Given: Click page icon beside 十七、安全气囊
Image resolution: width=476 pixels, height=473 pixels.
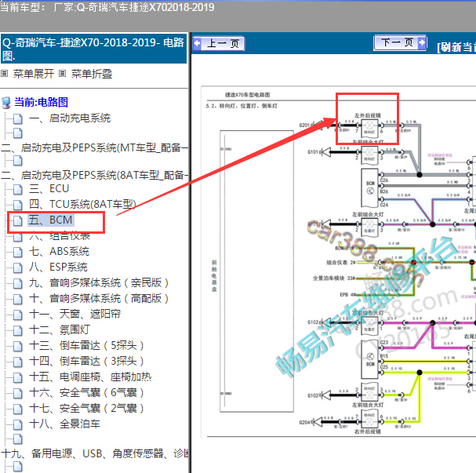Looking at the screenshot, I should 18,409.
